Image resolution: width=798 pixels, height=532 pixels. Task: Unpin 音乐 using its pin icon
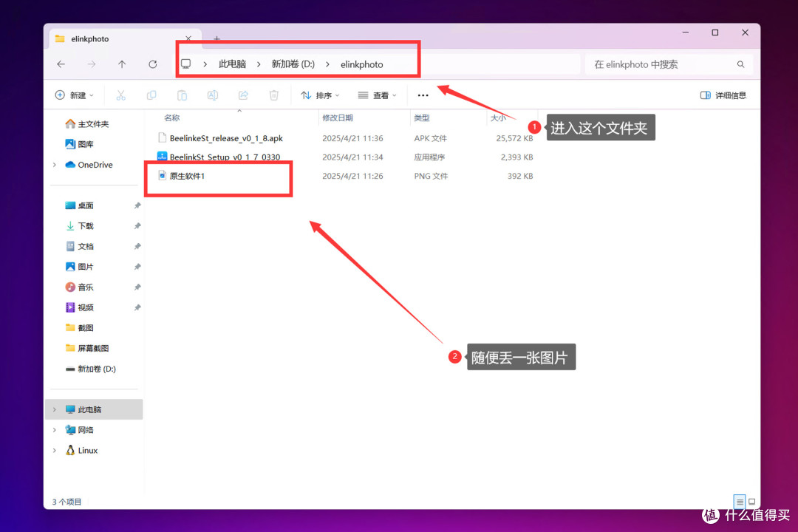137,287
